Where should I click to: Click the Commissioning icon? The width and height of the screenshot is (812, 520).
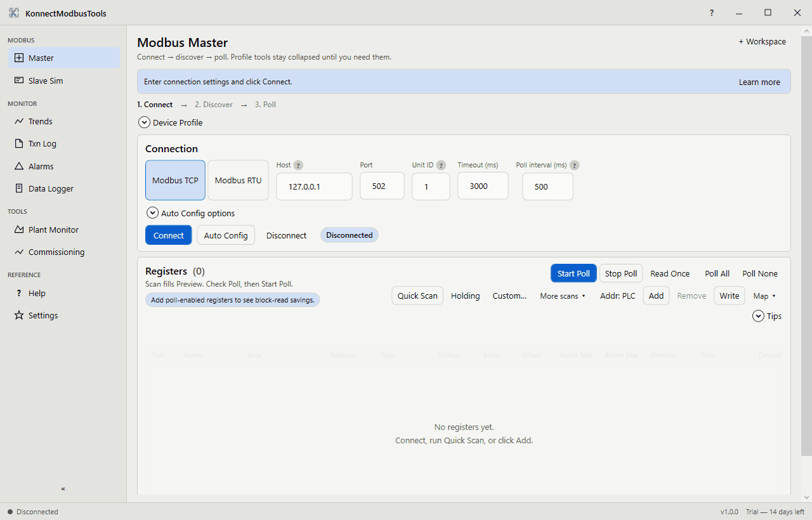[19, 252]
